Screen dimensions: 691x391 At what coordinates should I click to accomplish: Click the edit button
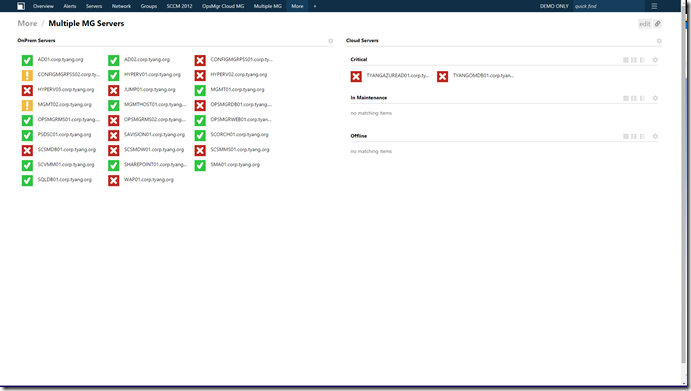coord(644,24)
